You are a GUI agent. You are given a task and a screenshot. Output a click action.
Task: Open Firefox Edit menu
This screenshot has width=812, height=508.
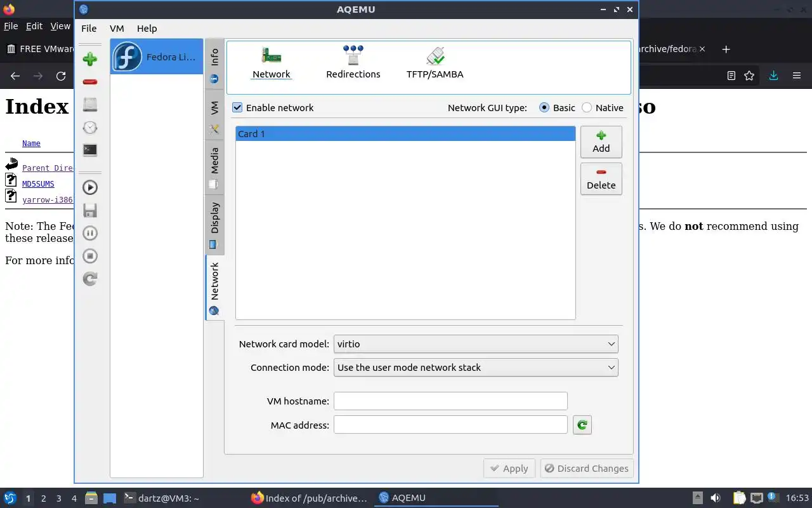pyautogui.click(x=34, y=26)
